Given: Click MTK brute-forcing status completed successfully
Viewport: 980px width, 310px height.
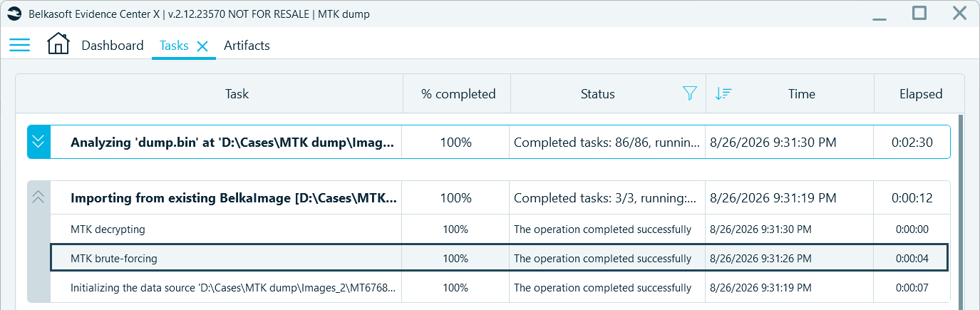Looking at the screenshot, I should coord(602,258).
